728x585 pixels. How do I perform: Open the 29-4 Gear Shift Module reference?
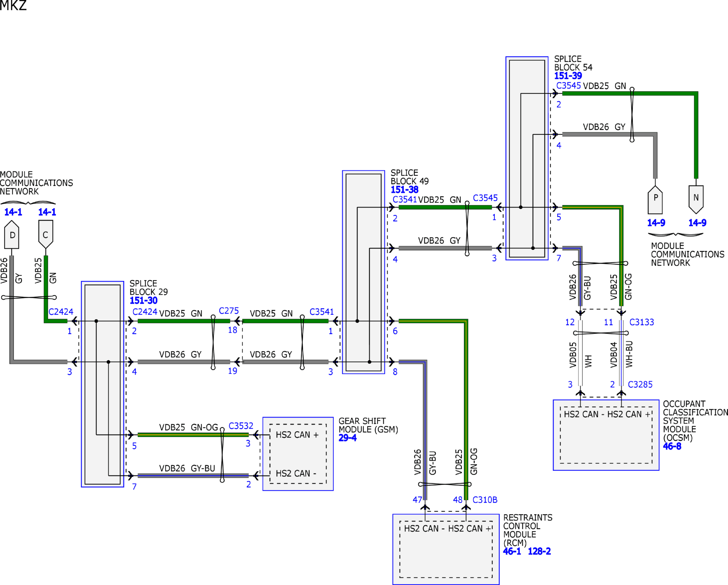tap(348, 438)
